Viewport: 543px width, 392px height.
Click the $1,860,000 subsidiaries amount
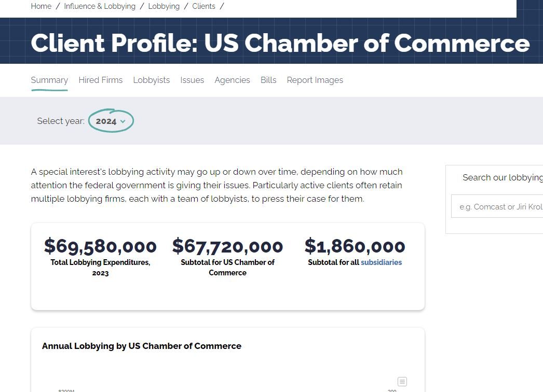pos(355,246)
